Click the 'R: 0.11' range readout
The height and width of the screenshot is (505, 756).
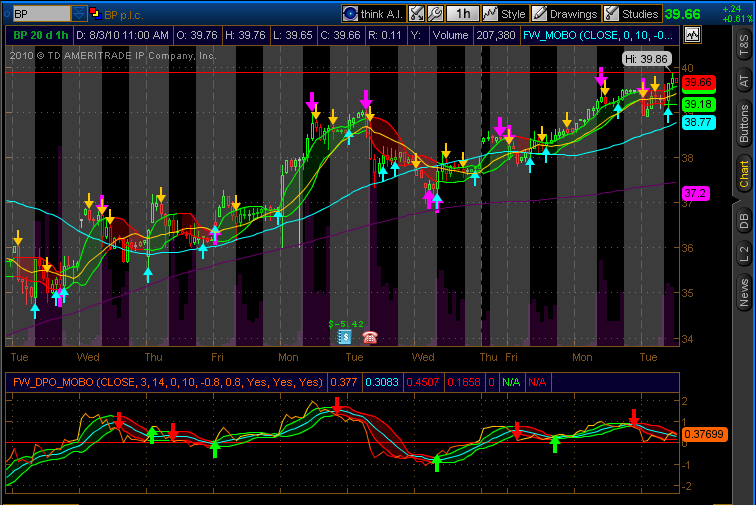click(x=384, y=35)
